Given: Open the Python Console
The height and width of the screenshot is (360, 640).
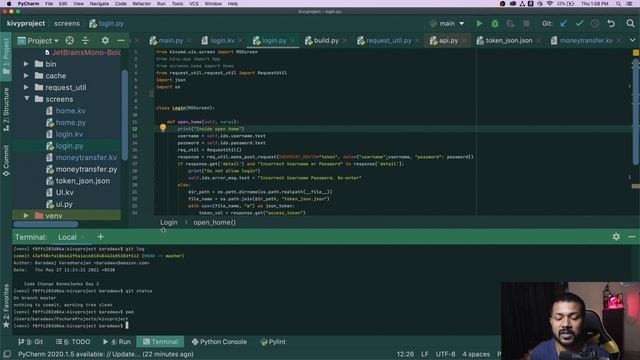Looking at the screenshot, I should point(219,342).
